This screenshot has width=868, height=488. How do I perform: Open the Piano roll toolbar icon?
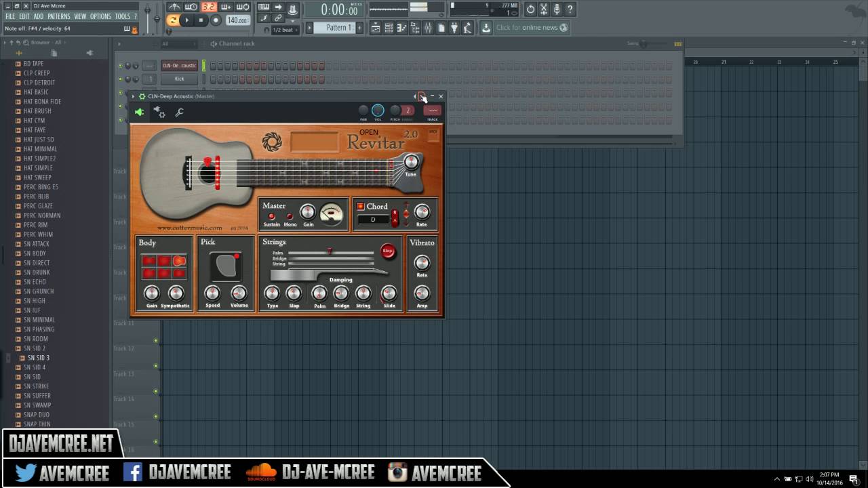401,28
